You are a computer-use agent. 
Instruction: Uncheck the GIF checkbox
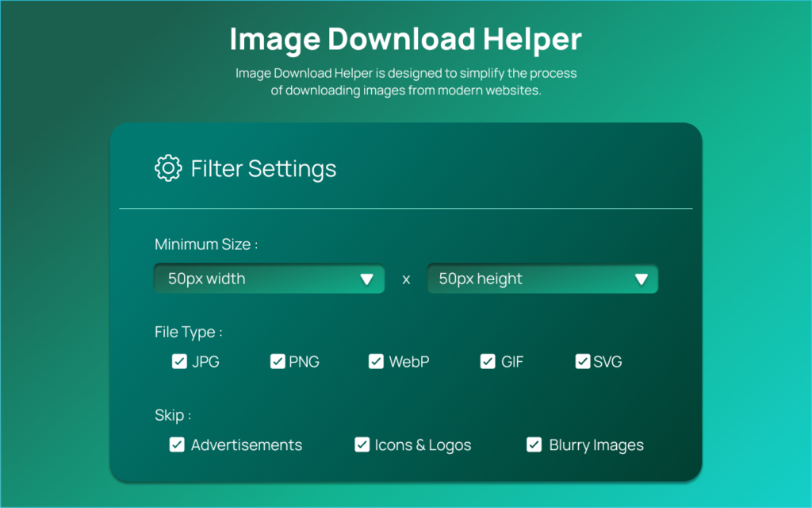[x=488, y=362]
